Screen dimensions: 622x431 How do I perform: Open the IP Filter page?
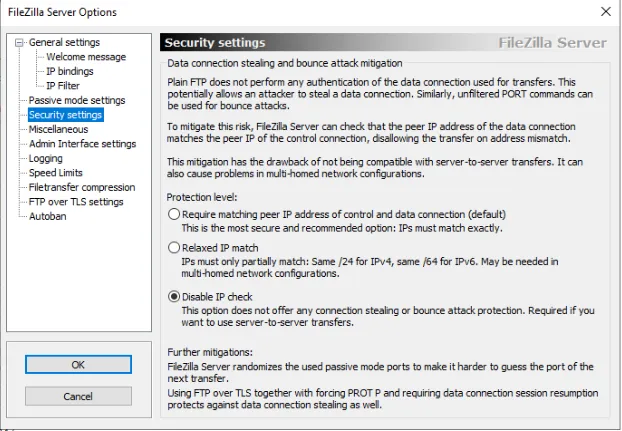point(63,86)
